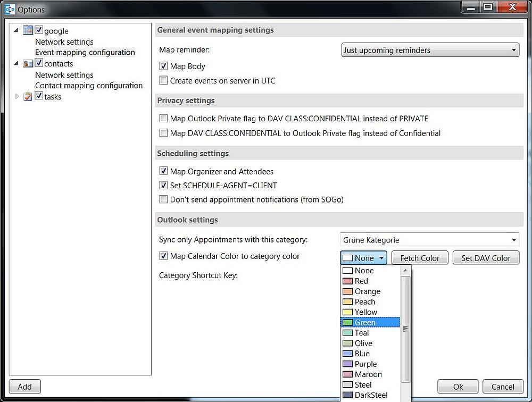Screen dimensions: 532x402
Task: Choose Purple in the color list
Action: point(370,364)
